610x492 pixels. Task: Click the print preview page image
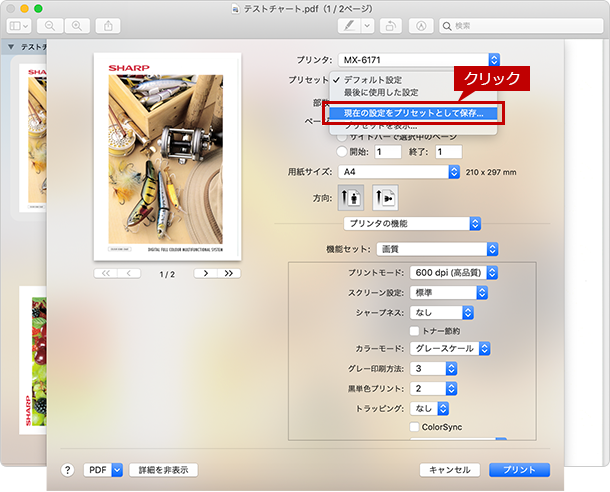pyautogui.click(x=167, y=157)
